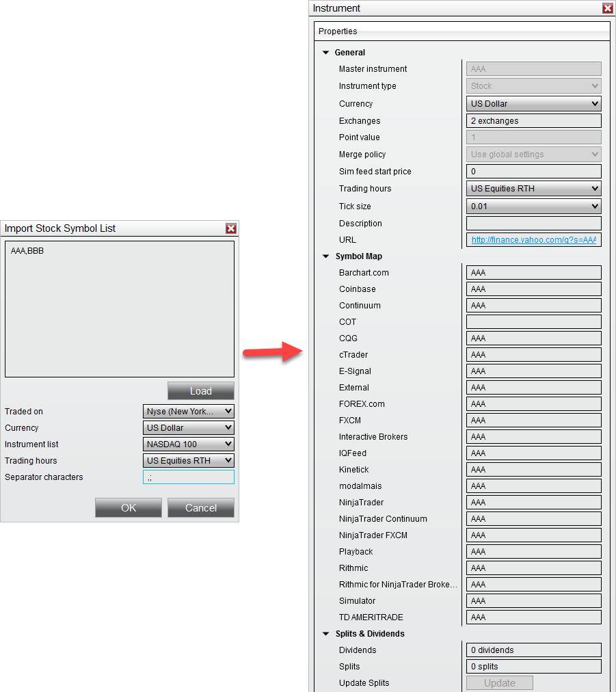Click the NinjaTrader FXCM symbol field
The height and width of the screenshot is (692, 616).
[533, 535]
